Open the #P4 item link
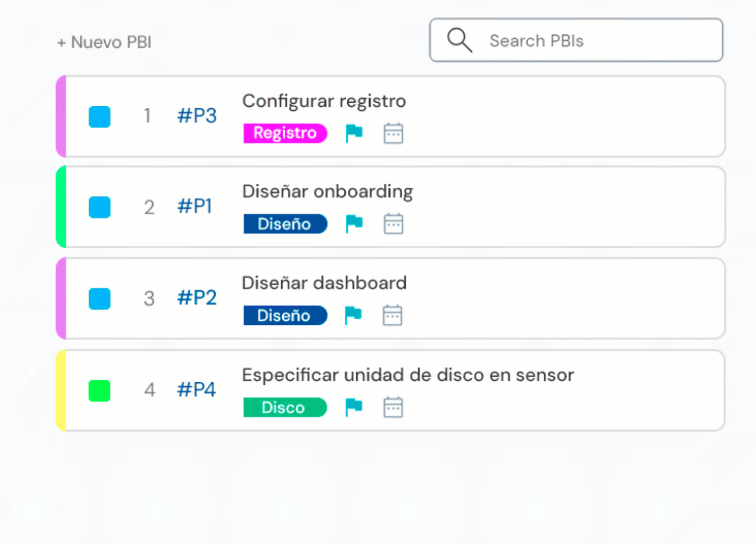756x544 pixels. (x=196, y=390)
